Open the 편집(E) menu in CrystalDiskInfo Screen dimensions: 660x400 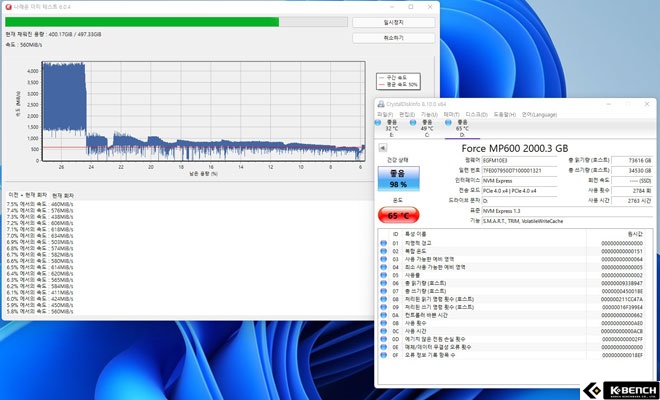coord(407,115)
